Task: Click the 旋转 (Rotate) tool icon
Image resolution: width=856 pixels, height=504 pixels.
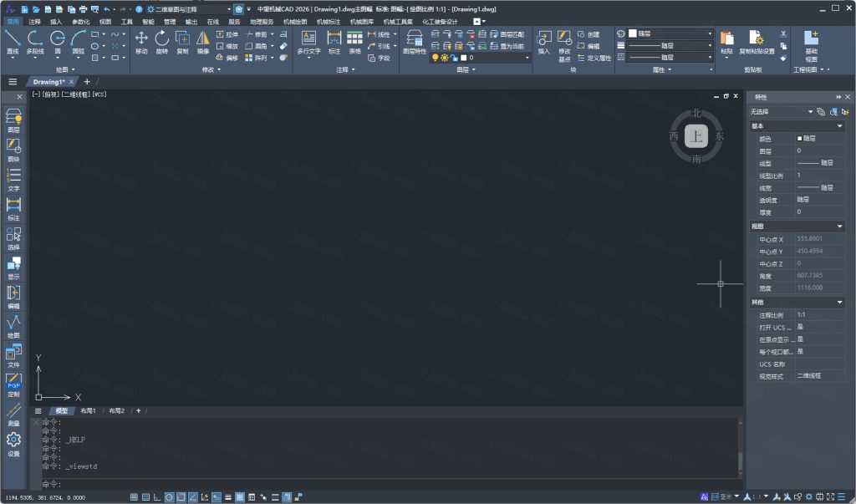Action: tap(161, 40)
